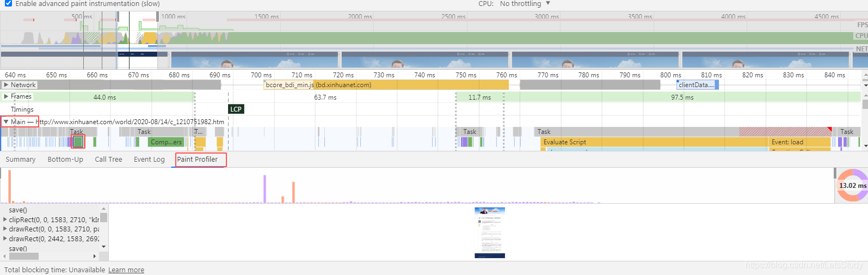868x275 pixels.
Task: Select the Comp...ers composite layers event
Action: click(167, 142)
